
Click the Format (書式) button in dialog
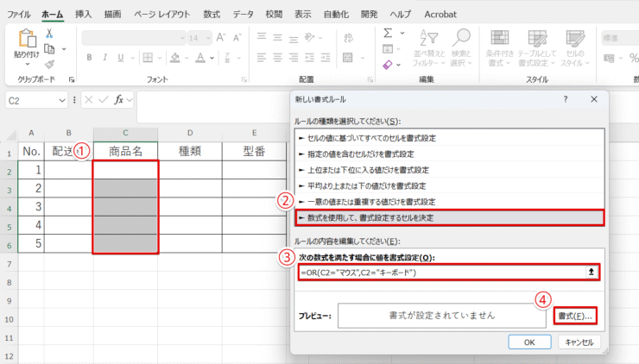[575, 316]
